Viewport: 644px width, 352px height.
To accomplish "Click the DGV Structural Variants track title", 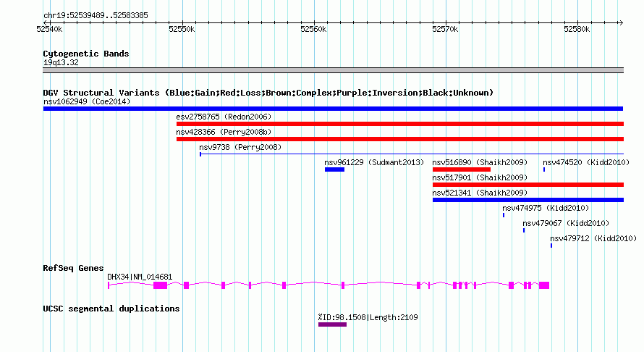I will point(268,93).
